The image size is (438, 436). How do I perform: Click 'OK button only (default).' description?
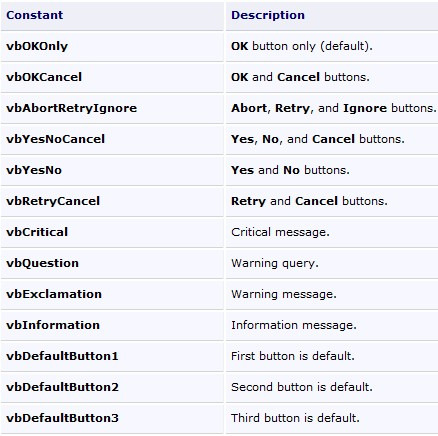[302, 46]
